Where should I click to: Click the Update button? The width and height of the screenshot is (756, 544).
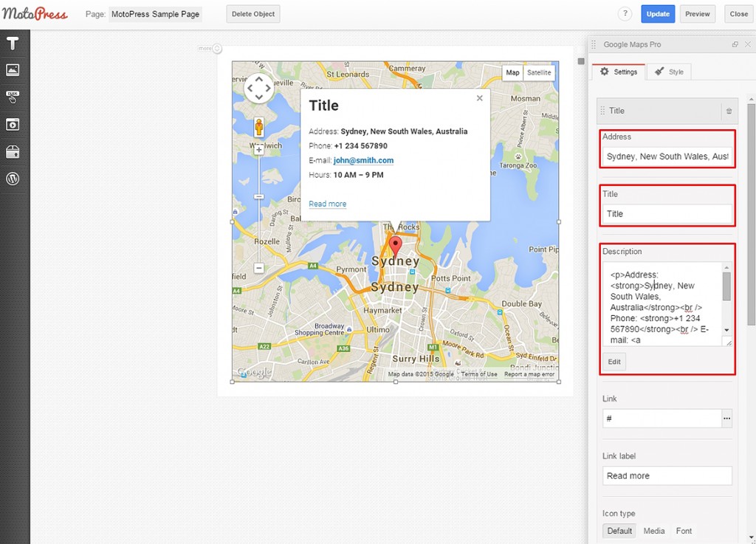[x=657, y=14]
